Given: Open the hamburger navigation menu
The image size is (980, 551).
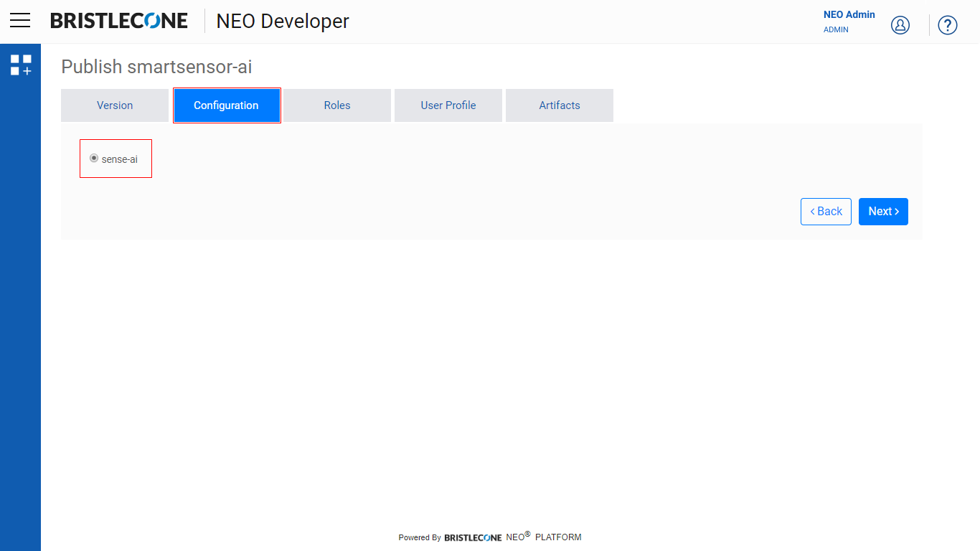Looking at the screenshot, I should tap(20, 21).
